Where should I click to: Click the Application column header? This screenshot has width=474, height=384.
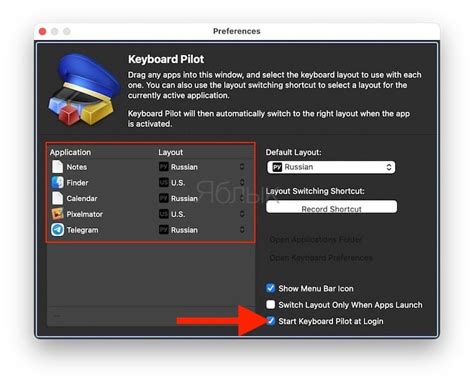70,152
